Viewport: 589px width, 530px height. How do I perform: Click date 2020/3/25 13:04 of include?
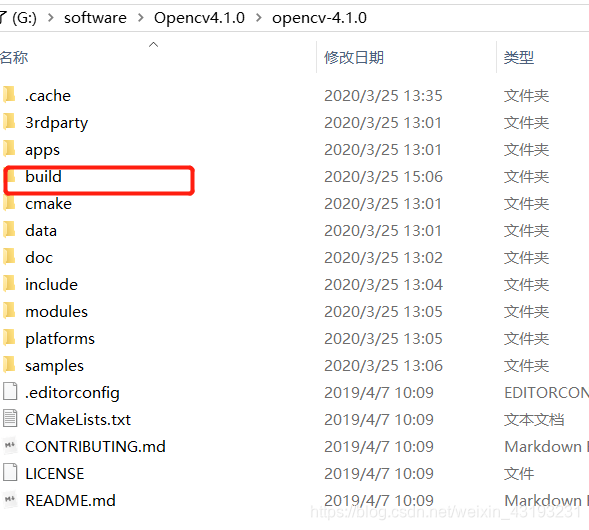tap(384, 285)
